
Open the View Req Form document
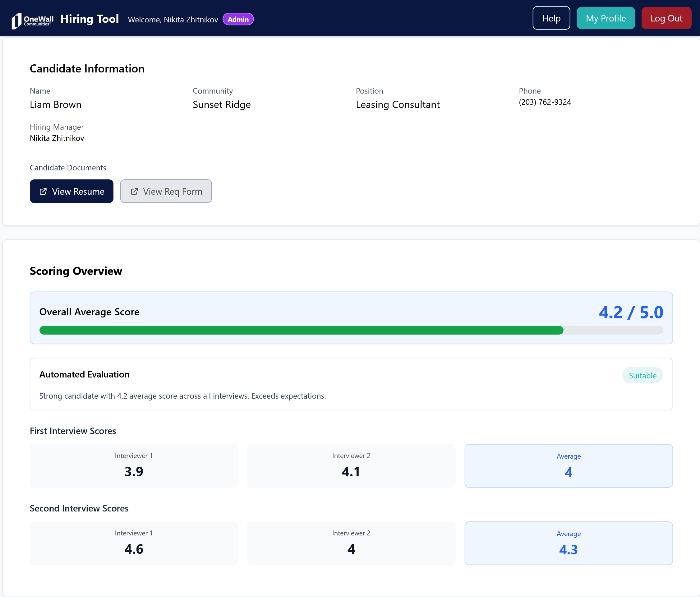tap(166, 191)
